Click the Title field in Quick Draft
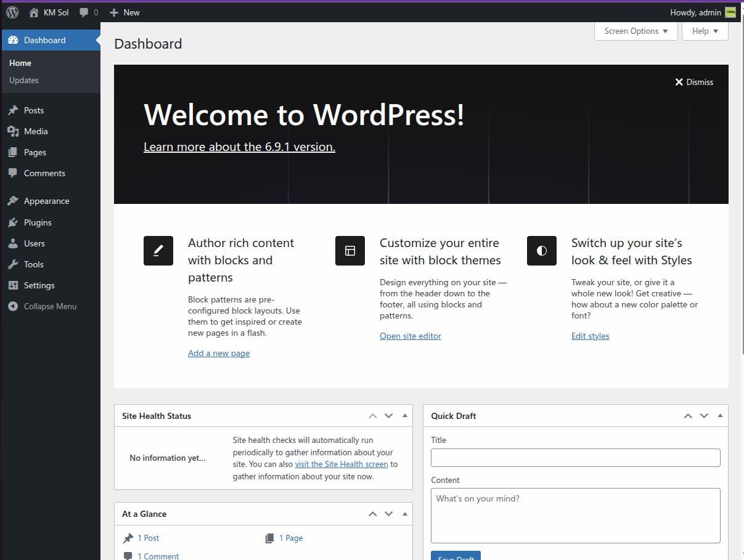Image resolution: width=744 pixels, height=560 pixels. coord(575,457)
